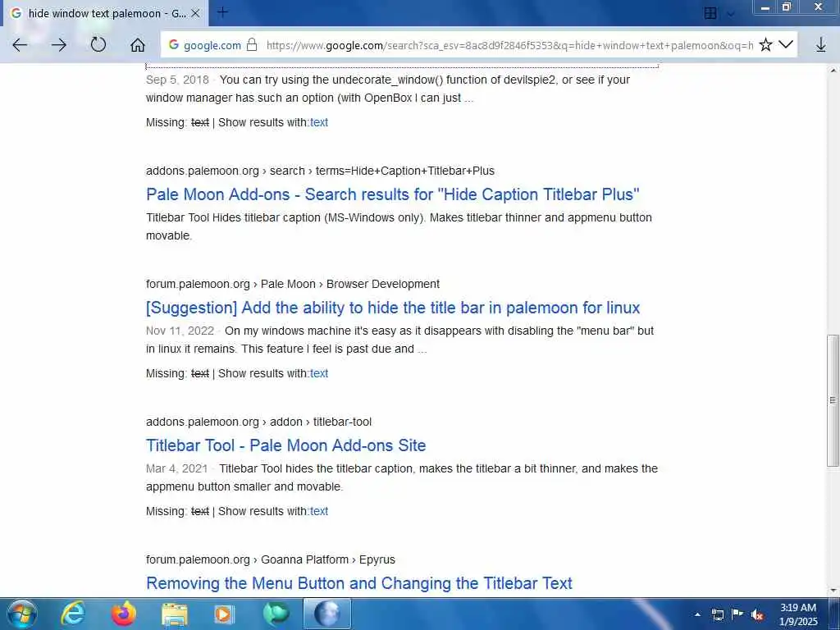Open 'Pale Moon Add-ons - Search results' link

[393, 194]
